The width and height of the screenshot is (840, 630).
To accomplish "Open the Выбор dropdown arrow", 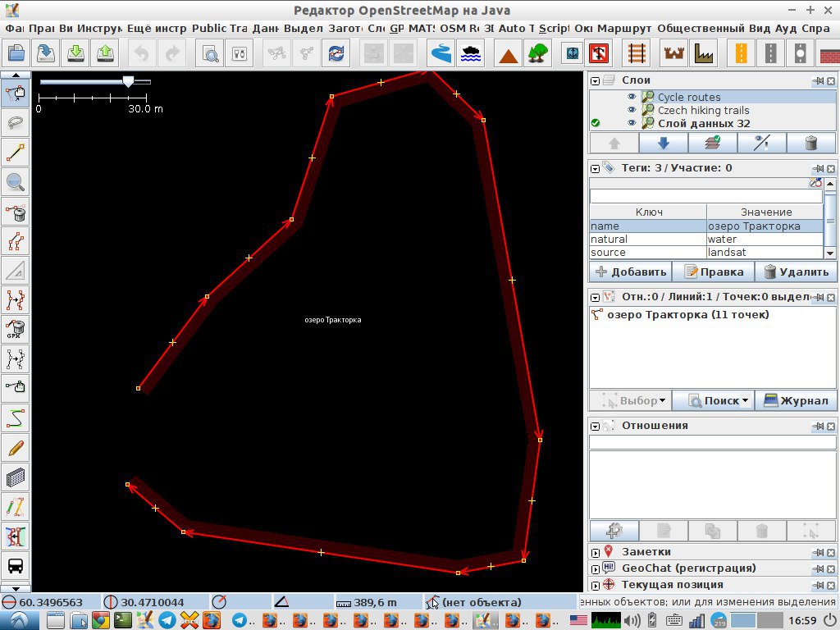I will pyautogui.click(x=662, y=400).
